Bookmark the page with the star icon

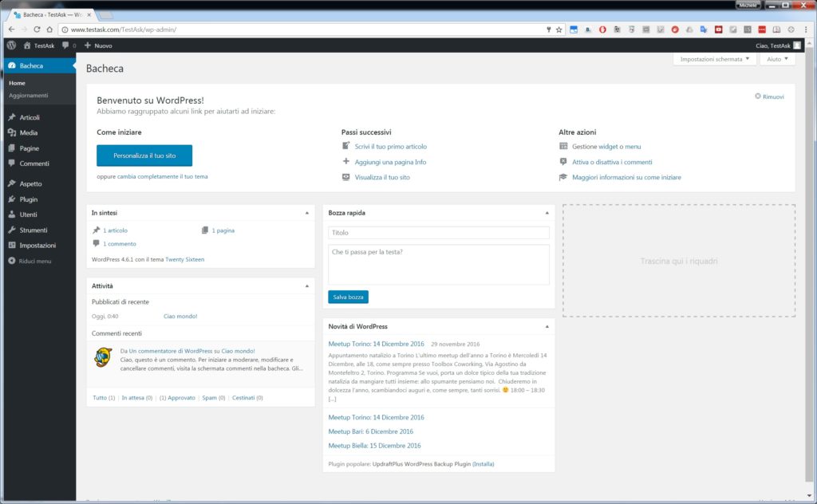point(558,30)
